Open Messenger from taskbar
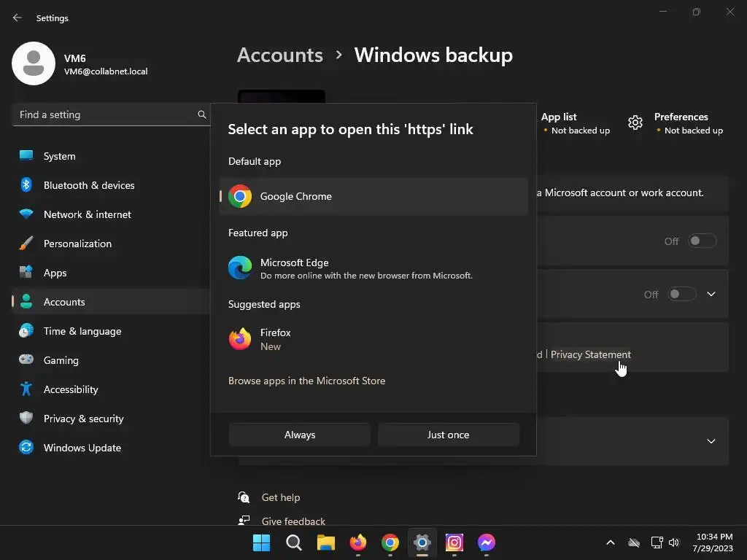 (487, 542)
